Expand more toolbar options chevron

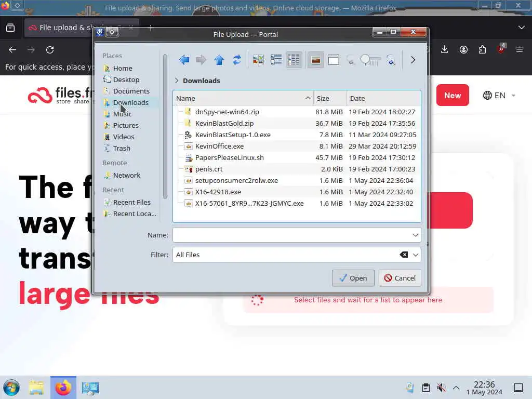click(x=413, y=60)
